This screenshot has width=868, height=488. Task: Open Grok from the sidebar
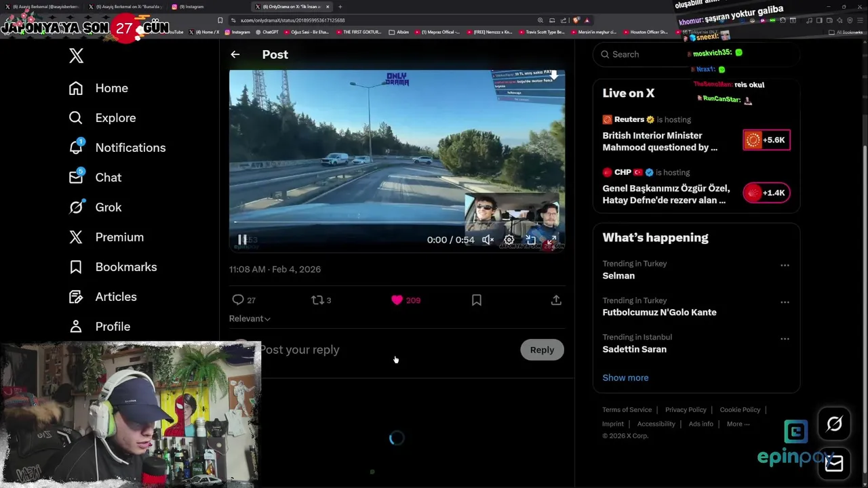[95, 207]
